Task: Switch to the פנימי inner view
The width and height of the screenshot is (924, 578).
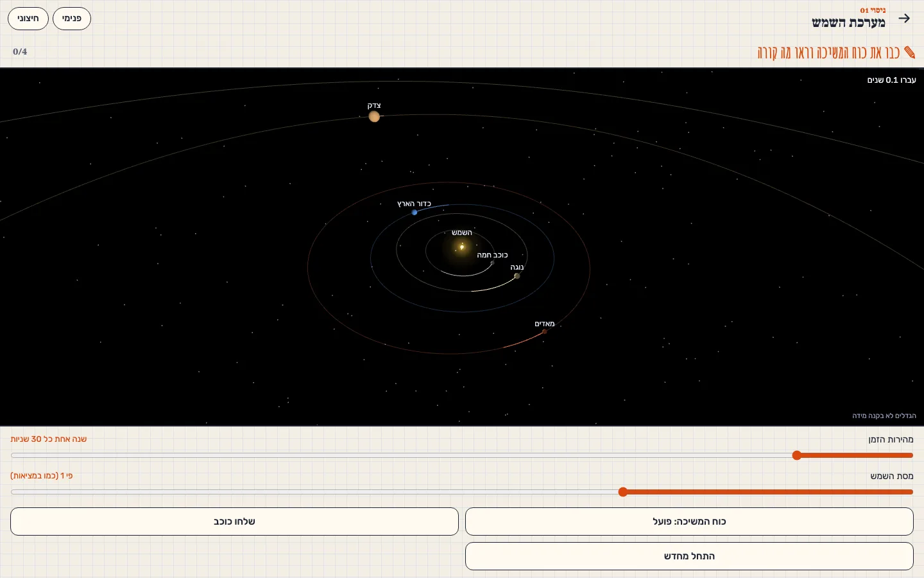Action: pyautogui.click(x=72, y=19)
